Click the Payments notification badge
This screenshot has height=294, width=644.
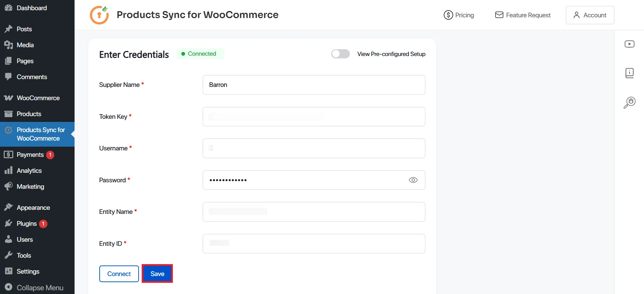pyautogui.click(x=50, y=155)
